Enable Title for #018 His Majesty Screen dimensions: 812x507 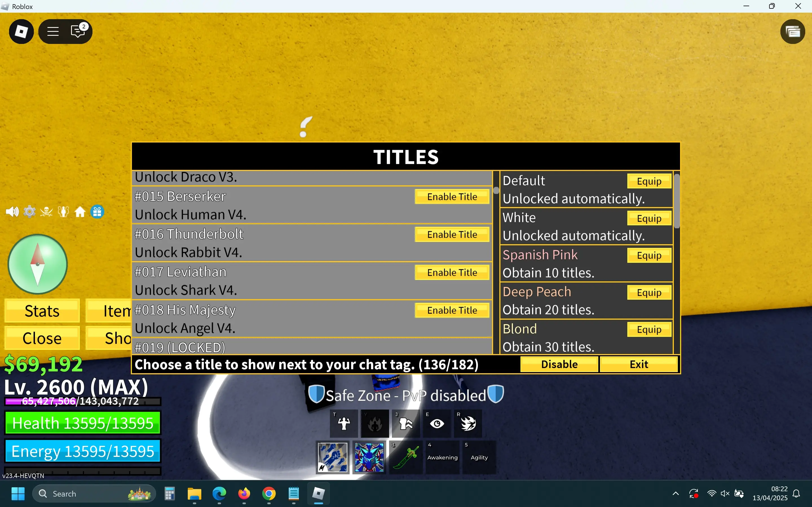click(x=452, y=310)
